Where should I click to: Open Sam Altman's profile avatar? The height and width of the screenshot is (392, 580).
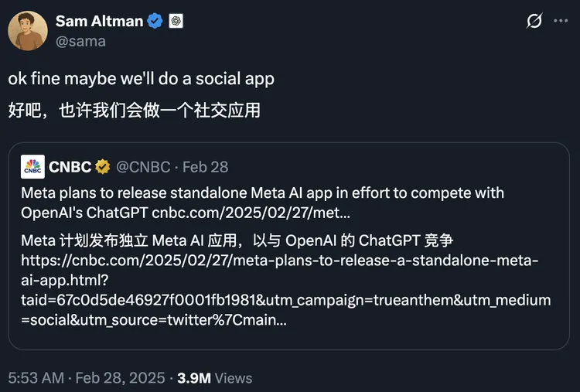(28, 31)
